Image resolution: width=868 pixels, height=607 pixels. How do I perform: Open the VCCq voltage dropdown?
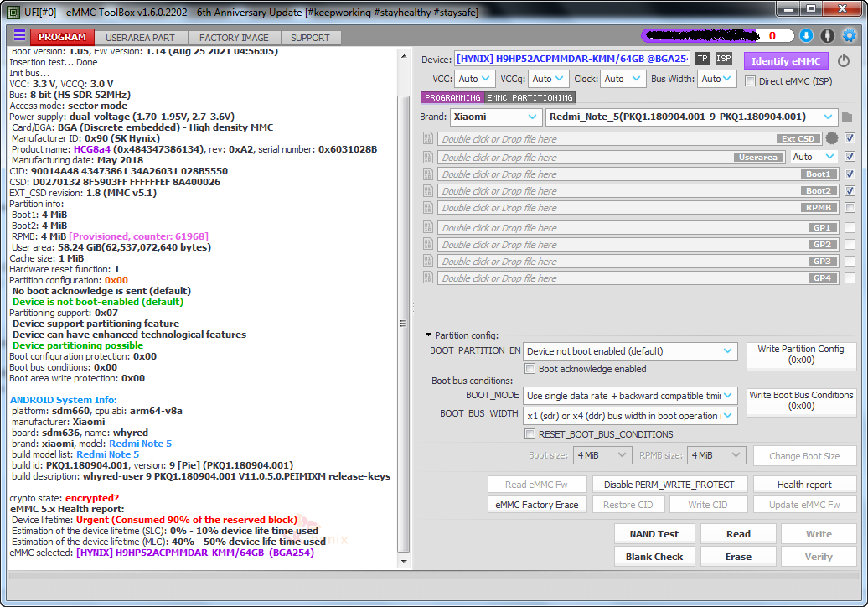coord(548,79)
